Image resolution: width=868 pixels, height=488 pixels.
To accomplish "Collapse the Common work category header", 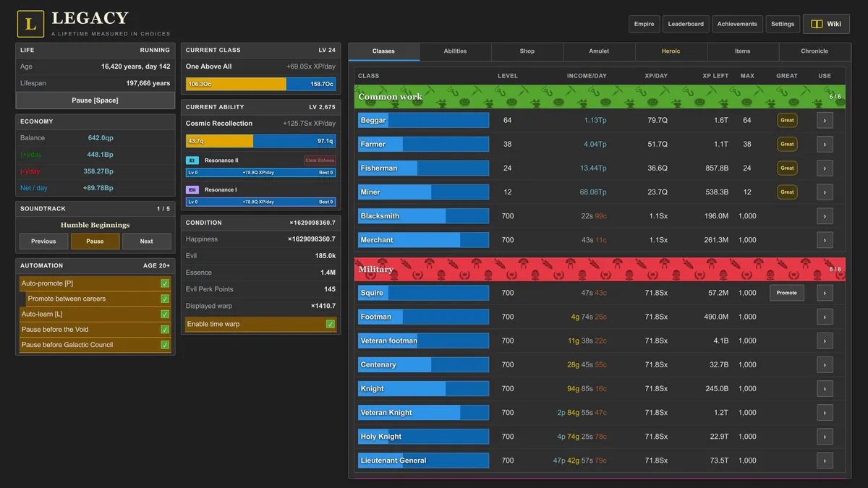I will pos(600,96).
